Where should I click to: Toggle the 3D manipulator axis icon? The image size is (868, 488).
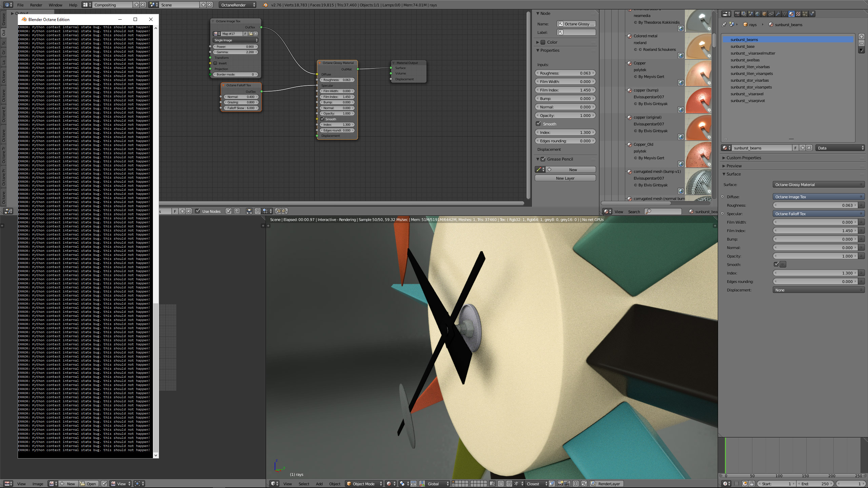click(x=422, y=484)
